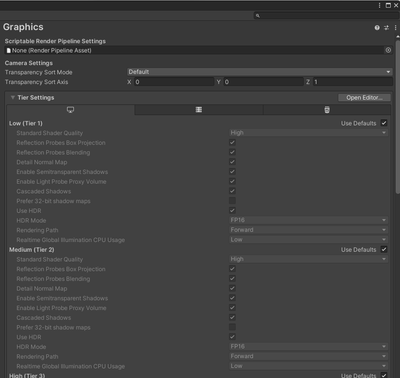Screen dimensions: 400x378
Task: Click the Transparency Sort Mode label
Action: 38,72
